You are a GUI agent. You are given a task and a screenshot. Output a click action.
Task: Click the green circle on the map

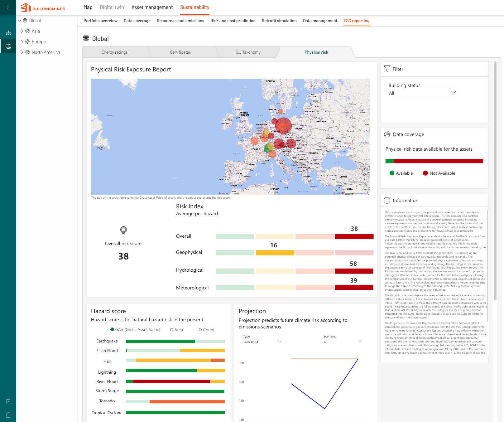tap(267, 148)
